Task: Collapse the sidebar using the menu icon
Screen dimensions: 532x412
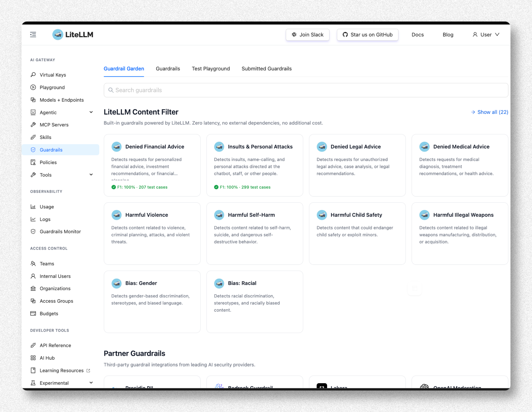Action: (x=33, y=35)
